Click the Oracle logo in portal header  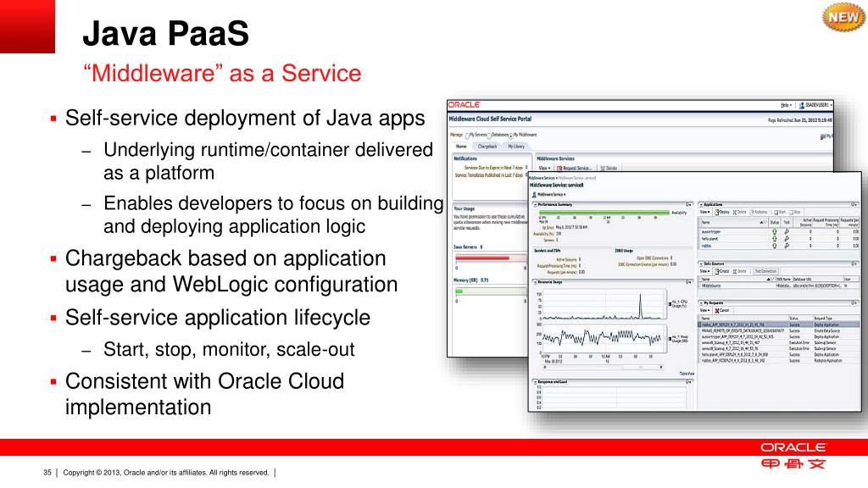tap(464, 104)
